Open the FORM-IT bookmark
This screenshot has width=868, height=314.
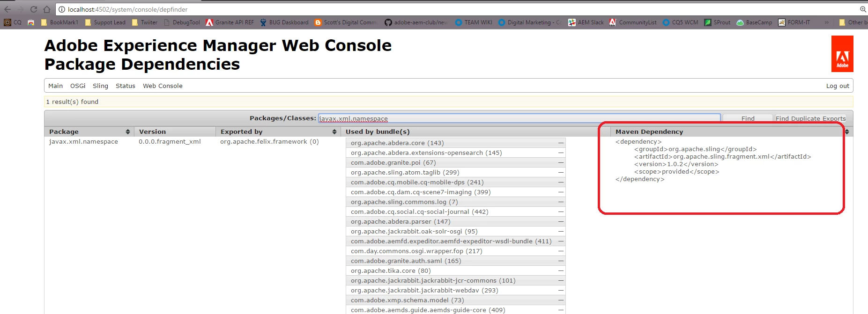794,22
